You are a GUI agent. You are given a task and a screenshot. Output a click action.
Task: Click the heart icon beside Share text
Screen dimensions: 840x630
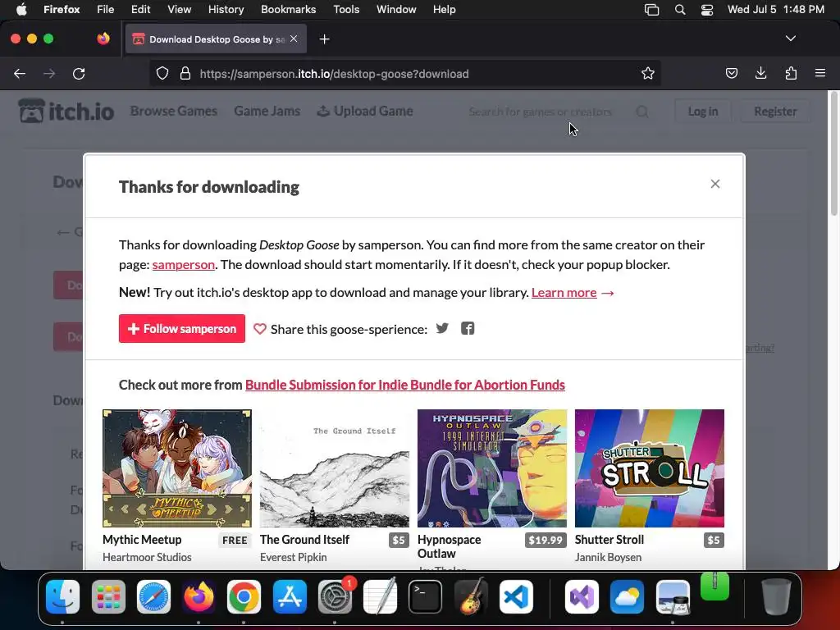tap(260, 329)
